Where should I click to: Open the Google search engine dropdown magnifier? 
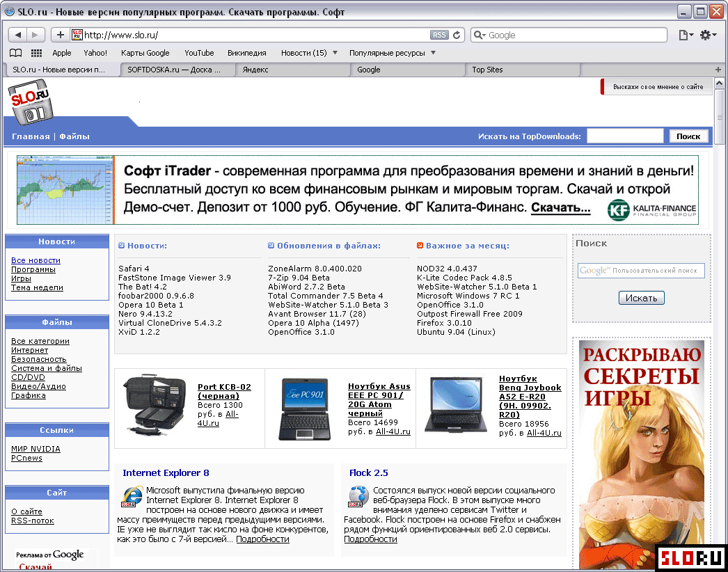coord(480,35)
